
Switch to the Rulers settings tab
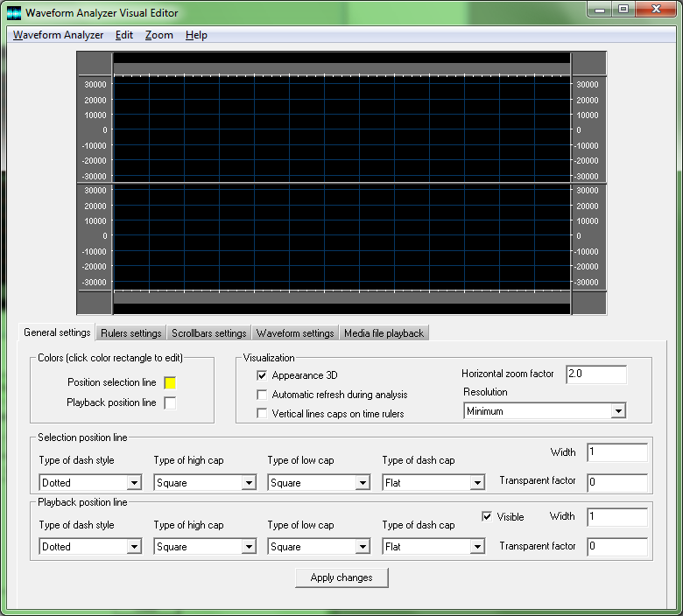[130, 333]
